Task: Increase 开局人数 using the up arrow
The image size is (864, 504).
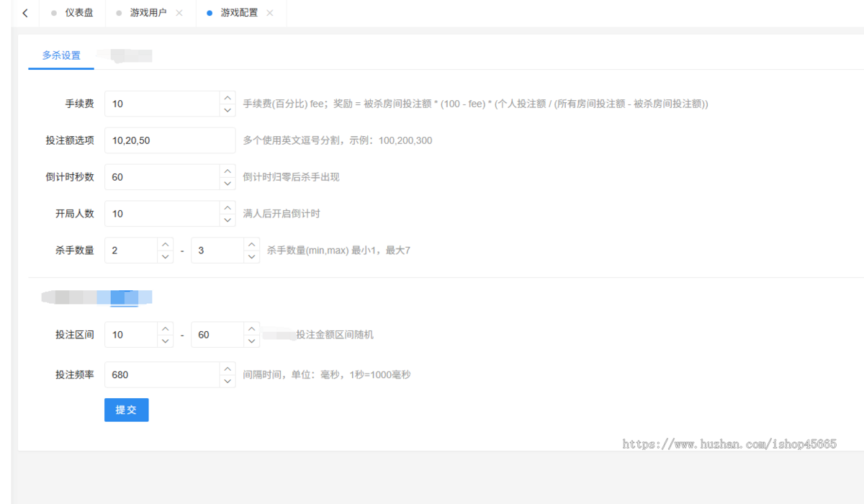Action: 228,207
